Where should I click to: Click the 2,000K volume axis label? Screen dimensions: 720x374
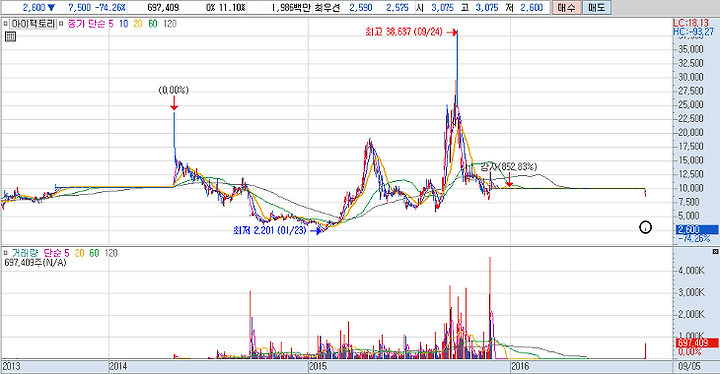click(x=691, y=314)
